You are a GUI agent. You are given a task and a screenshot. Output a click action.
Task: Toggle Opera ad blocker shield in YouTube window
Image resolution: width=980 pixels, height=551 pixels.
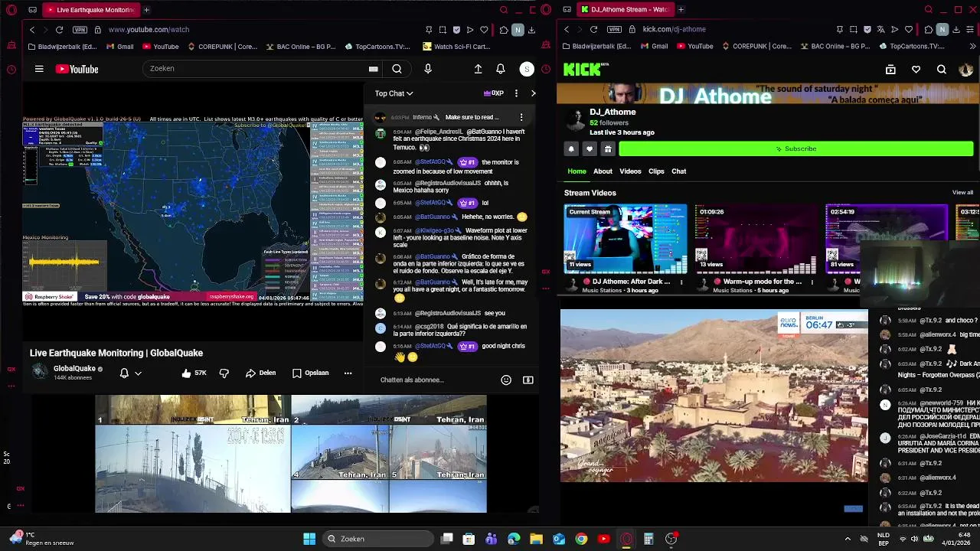(456, 30)
